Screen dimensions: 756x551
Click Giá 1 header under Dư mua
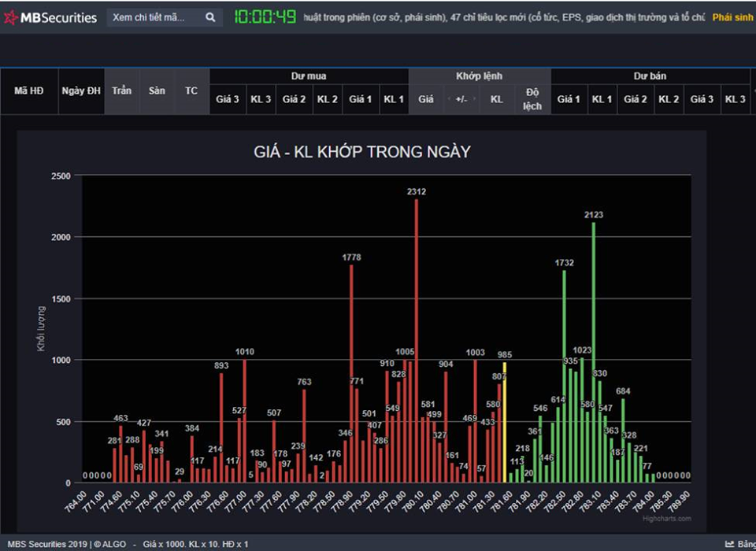[x=361, y=99]
